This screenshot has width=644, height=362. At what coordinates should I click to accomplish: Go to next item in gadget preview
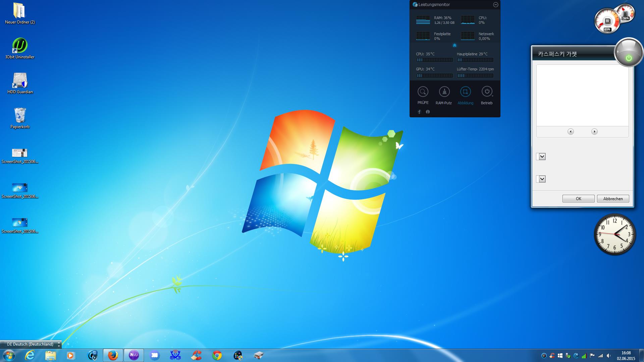click(x=594, y=132)
